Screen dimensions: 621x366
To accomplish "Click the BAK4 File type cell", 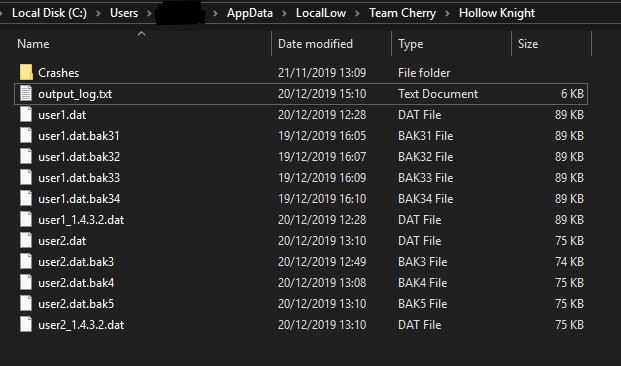I will point(423,283).
